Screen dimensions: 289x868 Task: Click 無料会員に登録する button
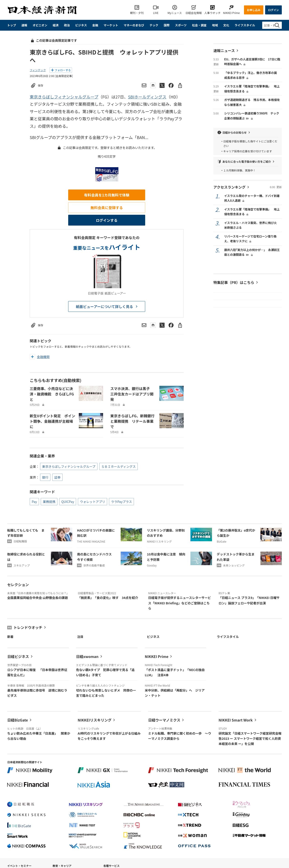[x=107, y=208]
